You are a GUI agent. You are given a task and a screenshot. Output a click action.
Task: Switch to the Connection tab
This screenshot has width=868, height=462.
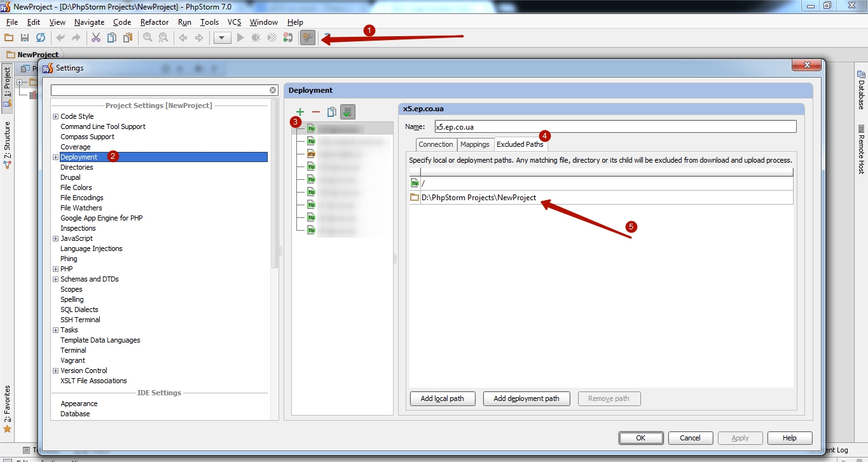pyautogui.click(x=436, y=144)
